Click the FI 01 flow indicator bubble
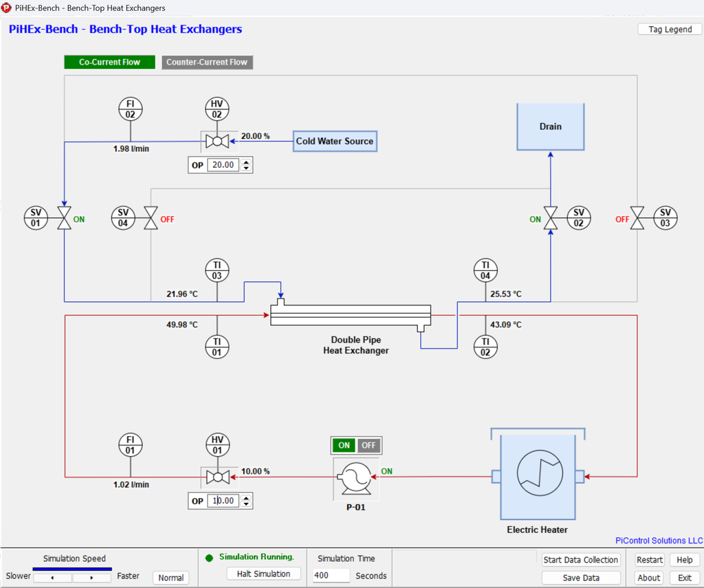Screen dimensions: 704x588 pyautogui.click(x=130, y=445)
